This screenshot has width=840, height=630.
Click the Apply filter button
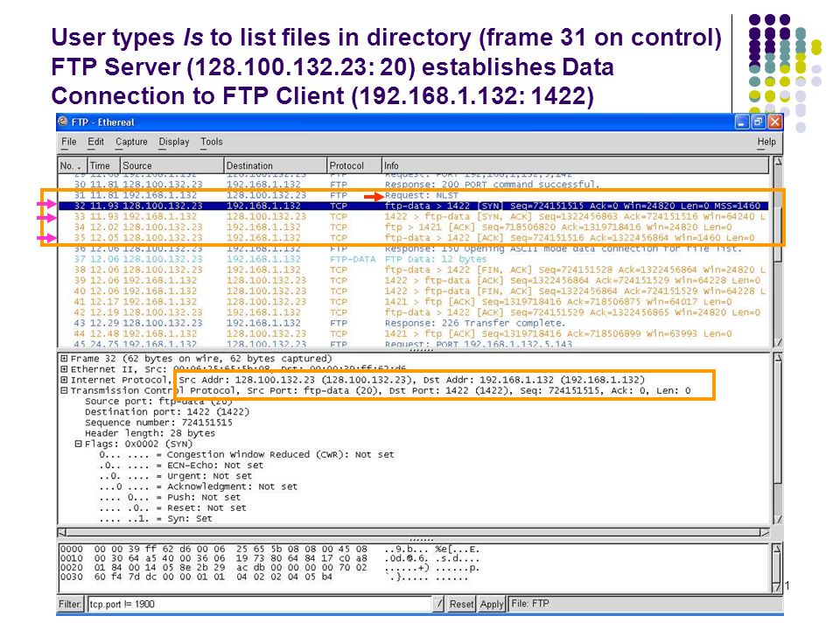492,605
